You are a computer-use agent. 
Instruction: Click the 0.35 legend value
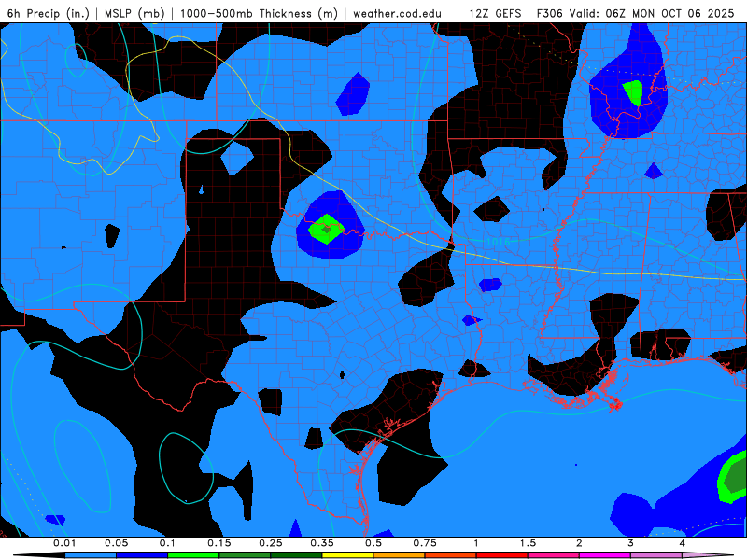point(322,543)
